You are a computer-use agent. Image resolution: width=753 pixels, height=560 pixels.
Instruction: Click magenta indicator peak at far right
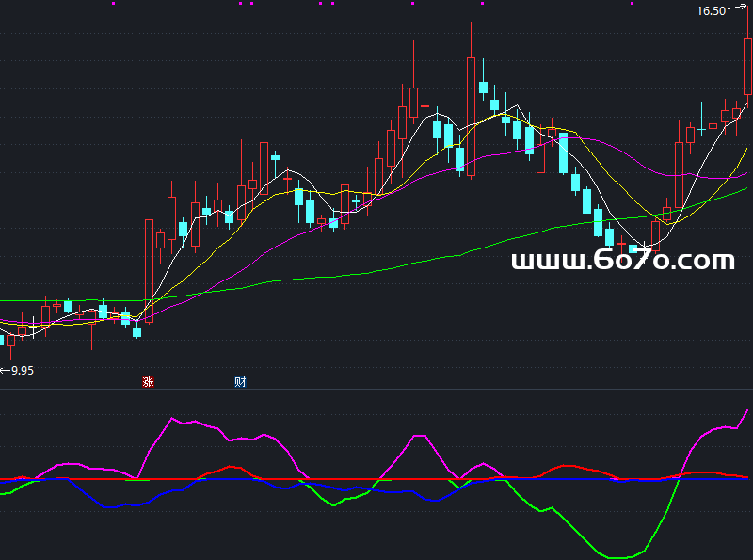point(747,411)
